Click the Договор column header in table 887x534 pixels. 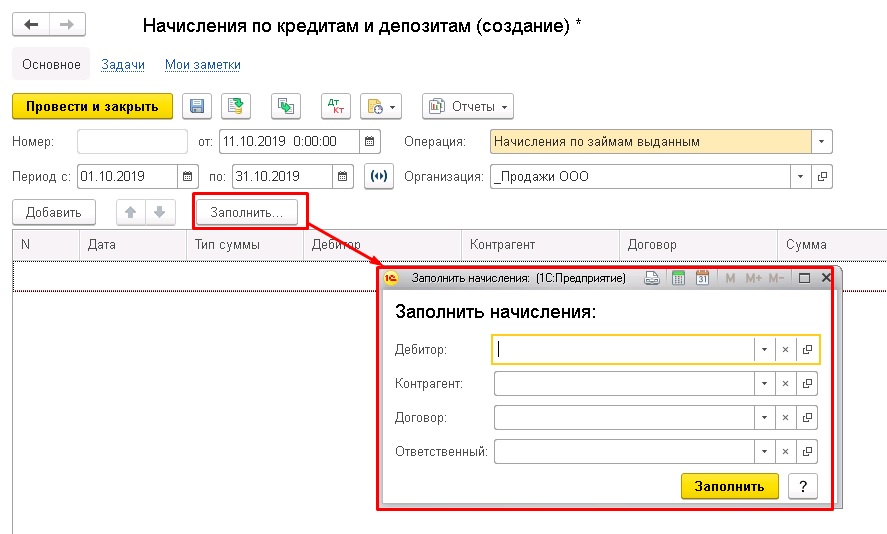699,245
